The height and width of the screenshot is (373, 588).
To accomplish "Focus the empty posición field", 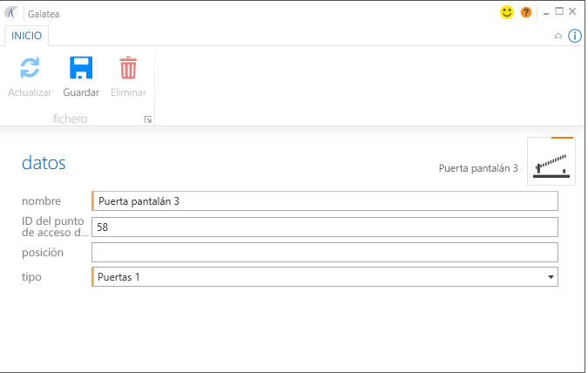I will click(x=324, y=252).
